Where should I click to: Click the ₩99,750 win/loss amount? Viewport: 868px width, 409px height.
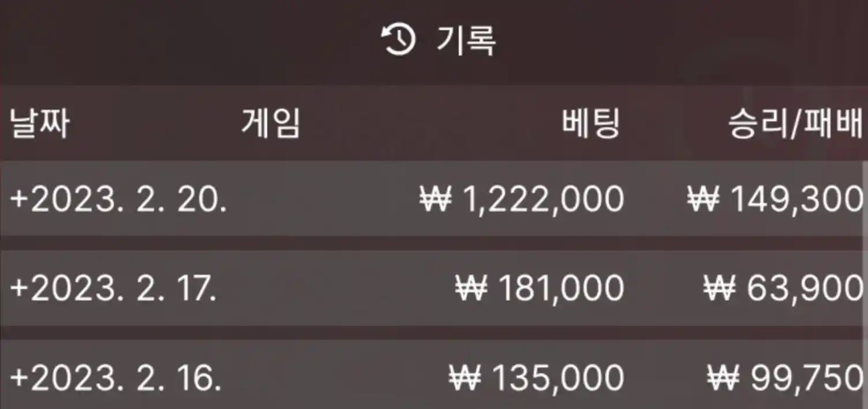(785, 378)
